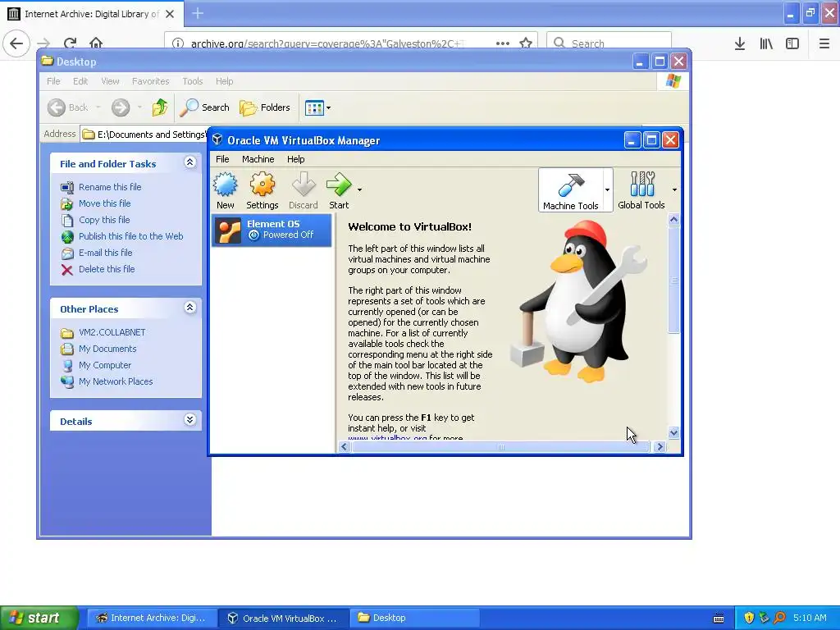Open Firefox library icon

coord(766,43)
